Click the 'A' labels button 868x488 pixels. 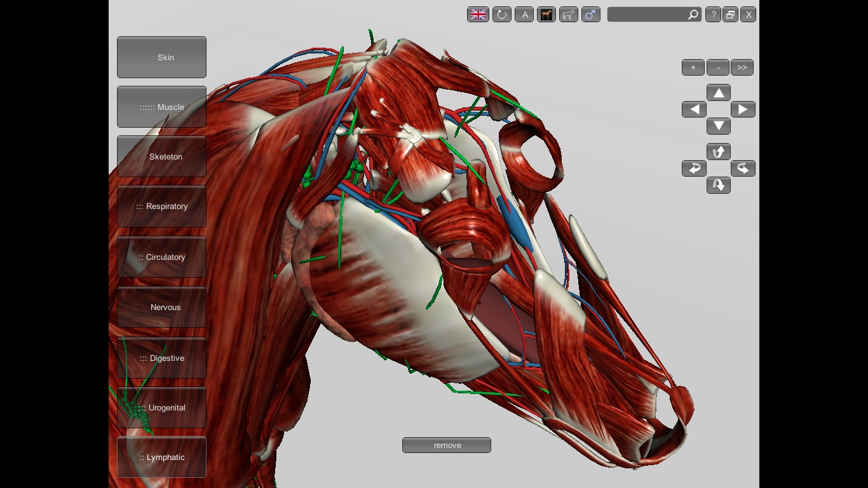click(x=524, y=15)
